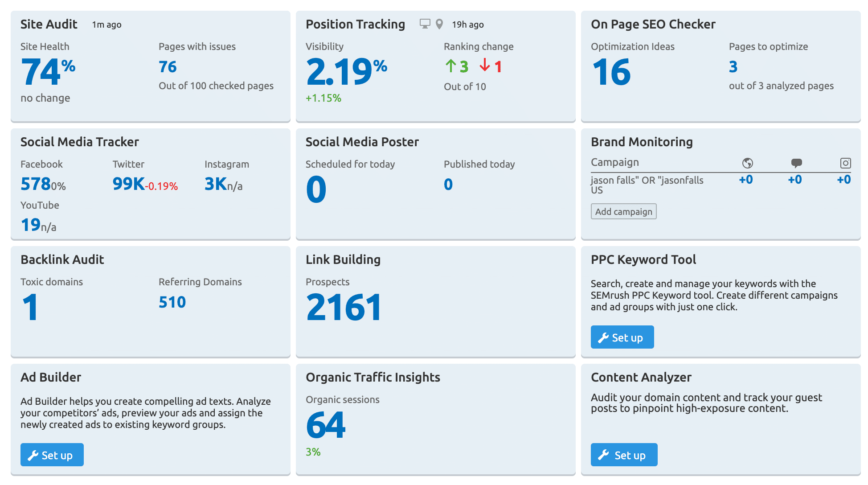Image resolution: width=868 pixels, height=485 pixels.
Task: Open the Social Media Tracker title
Action: [80, 142]
